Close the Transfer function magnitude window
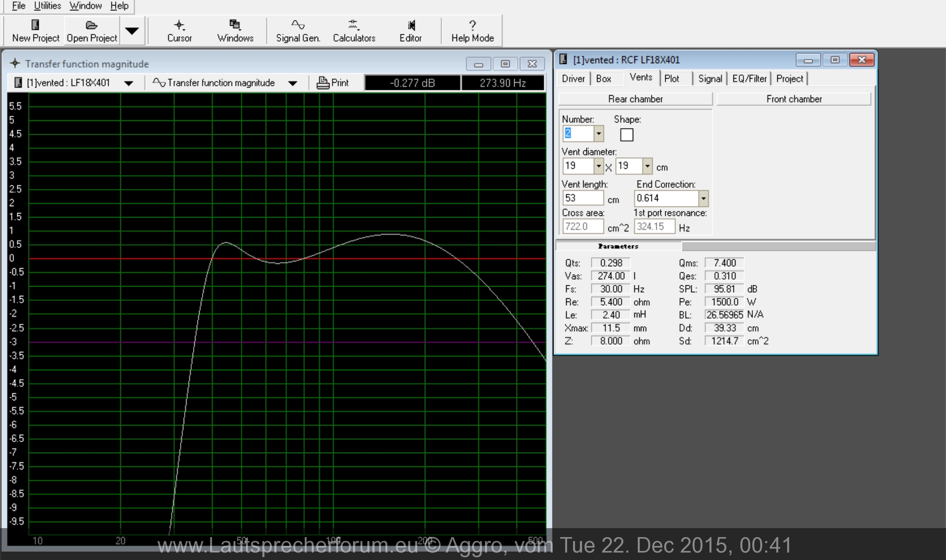The width and height of the screenshot is (946, 560). [532, 64]
